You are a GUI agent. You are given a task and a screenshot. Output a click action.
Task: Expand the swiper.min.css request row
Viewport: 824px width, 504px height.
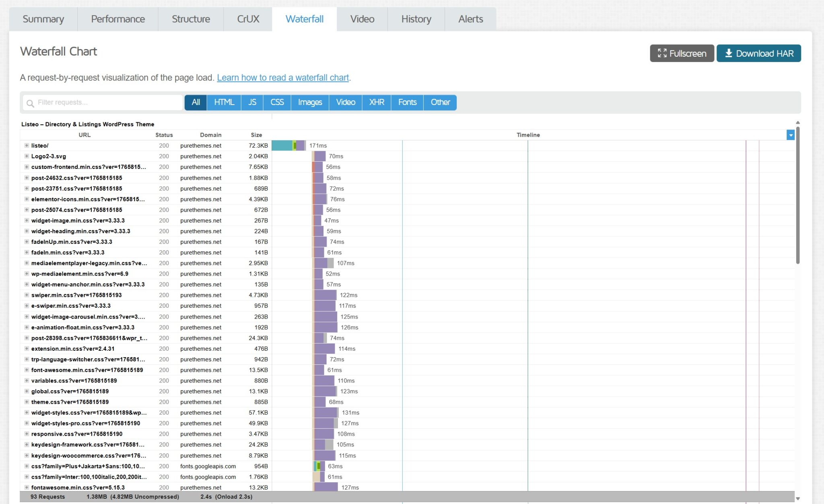[x=27, y=295]
